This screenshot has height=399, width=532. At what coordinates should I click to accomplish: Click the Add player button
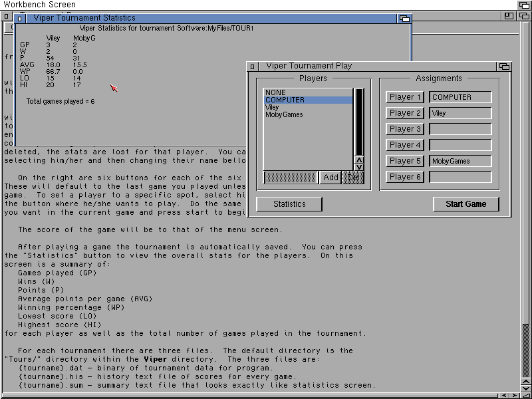[x=331, y=177]
